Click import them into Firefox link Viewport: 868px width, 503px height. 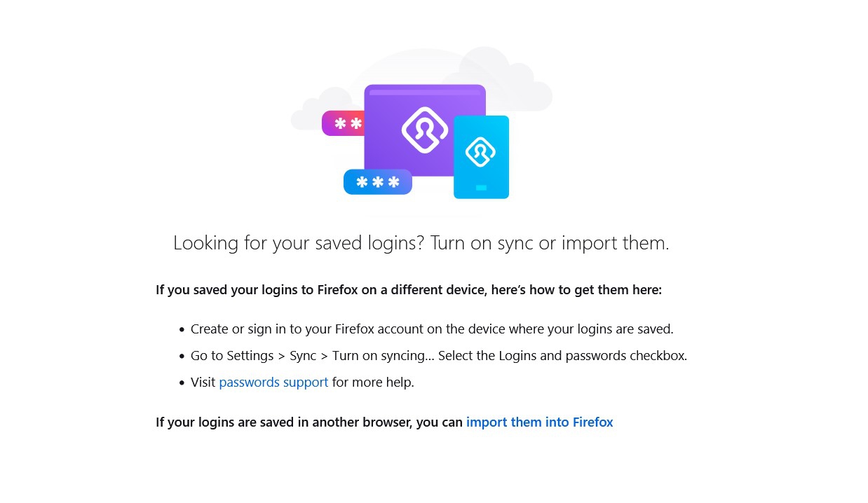pos(539,422)
